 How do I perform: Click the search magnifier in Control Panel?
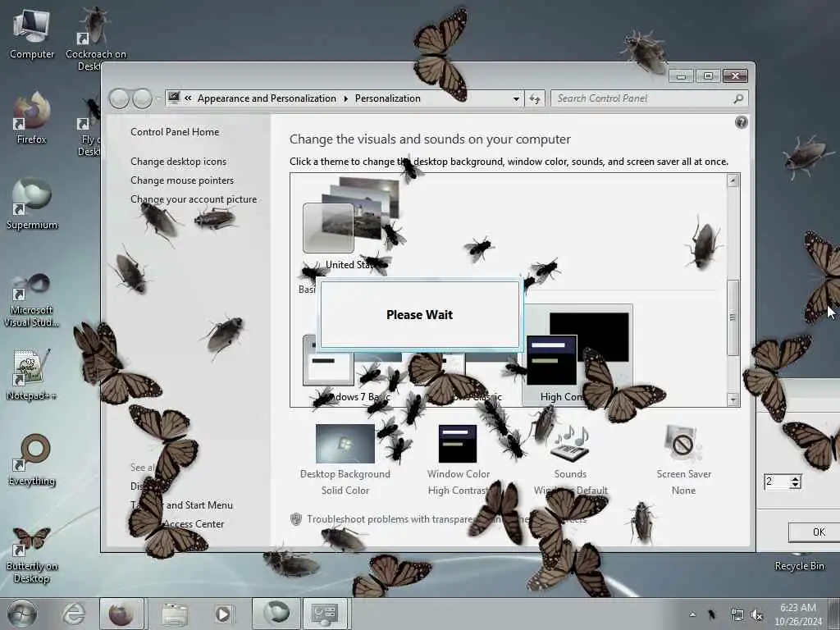coord(738,98)
